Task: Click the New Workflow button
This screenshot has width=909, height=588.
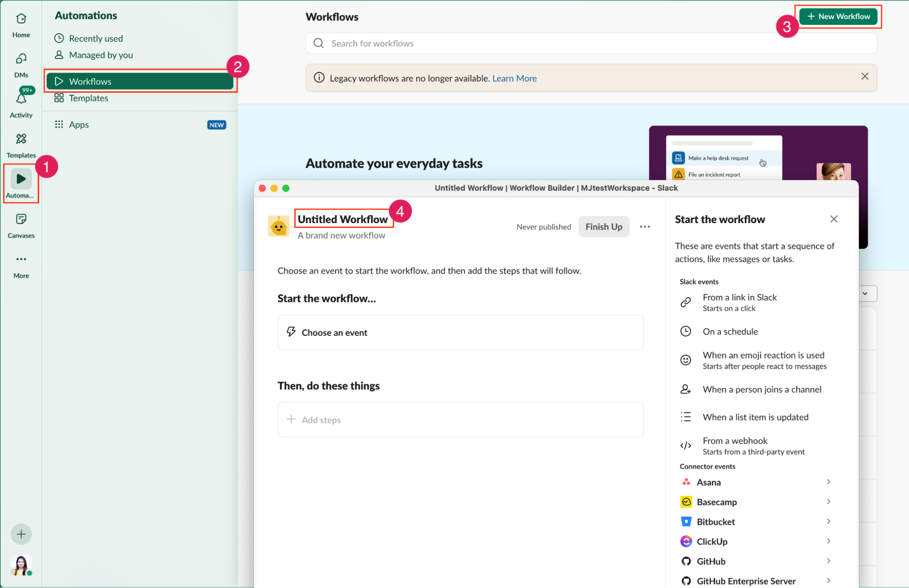Action: pos(838,16)
